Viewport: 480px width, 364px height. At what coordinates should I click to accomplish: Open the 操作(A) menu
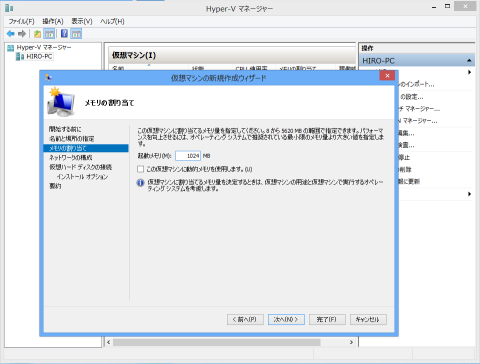tap(53, 21)
